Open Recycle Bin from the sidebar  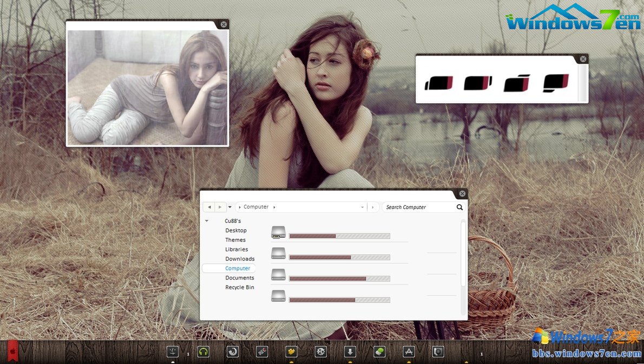(x=239, y=287)
